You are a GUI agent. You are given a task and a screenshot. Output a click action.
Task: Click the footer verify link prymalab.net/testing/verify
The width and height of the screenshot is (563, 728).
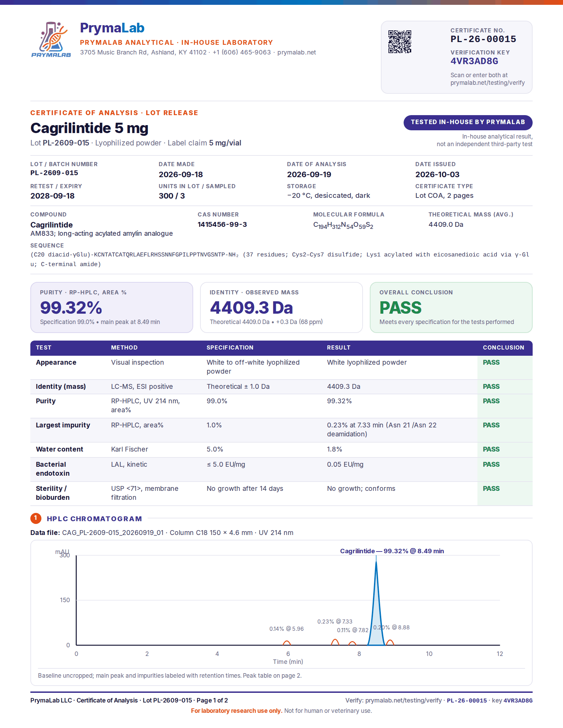(x=403, y=700)
